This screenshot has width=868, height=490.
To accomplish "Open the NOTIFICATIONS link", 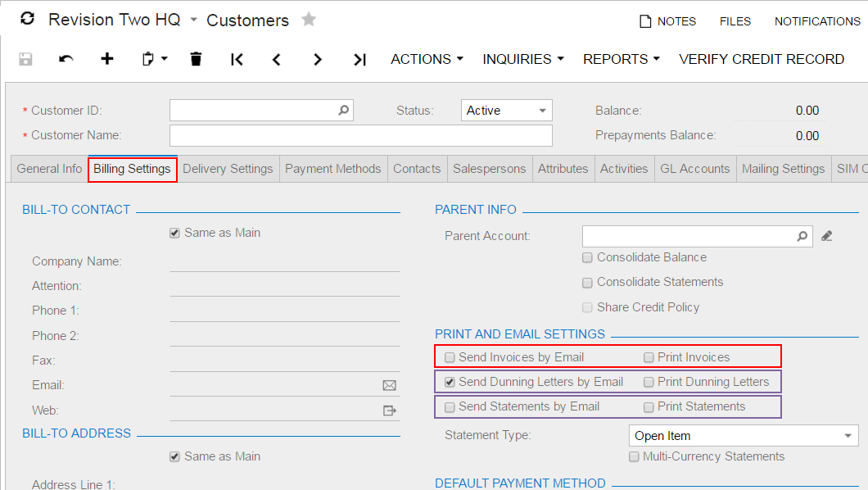I will point(817,21).
